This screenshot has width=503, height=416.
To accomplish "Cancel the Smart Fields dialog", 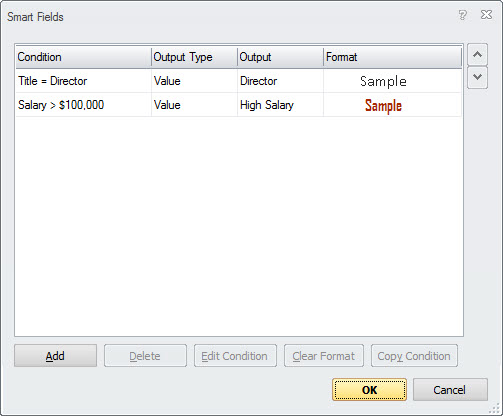I will (450, 389).
